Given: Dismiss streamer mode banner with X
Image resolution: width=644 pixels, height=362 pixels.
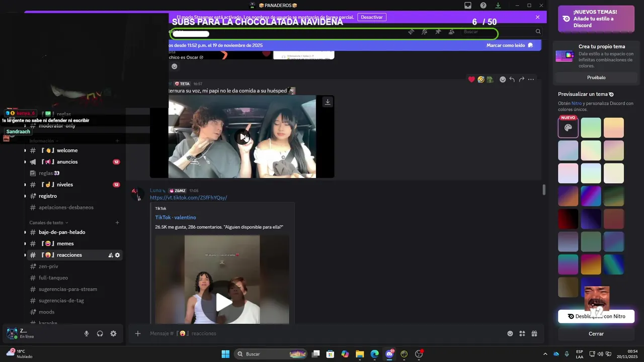Looking at the screenshot, I should (537, 17).
